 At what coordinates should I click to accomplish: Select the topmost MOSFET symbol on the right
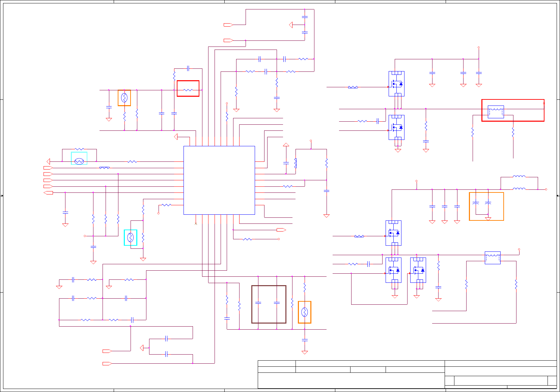[x=396, y=84]
